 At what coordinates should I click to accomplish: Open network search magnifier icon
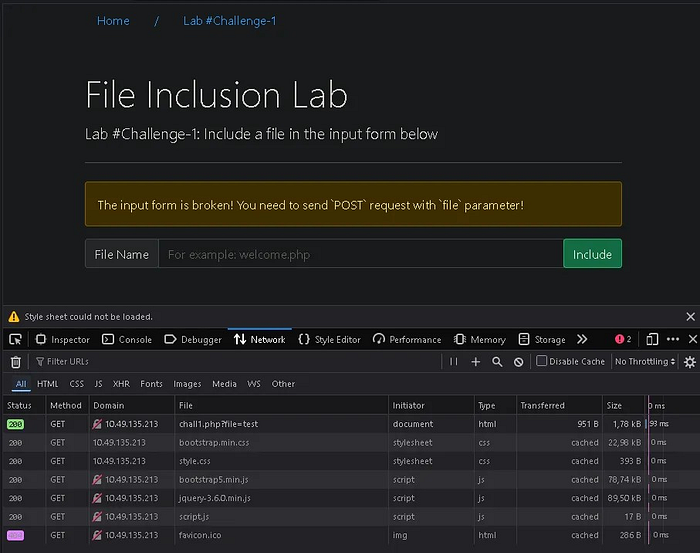point(497,362)
